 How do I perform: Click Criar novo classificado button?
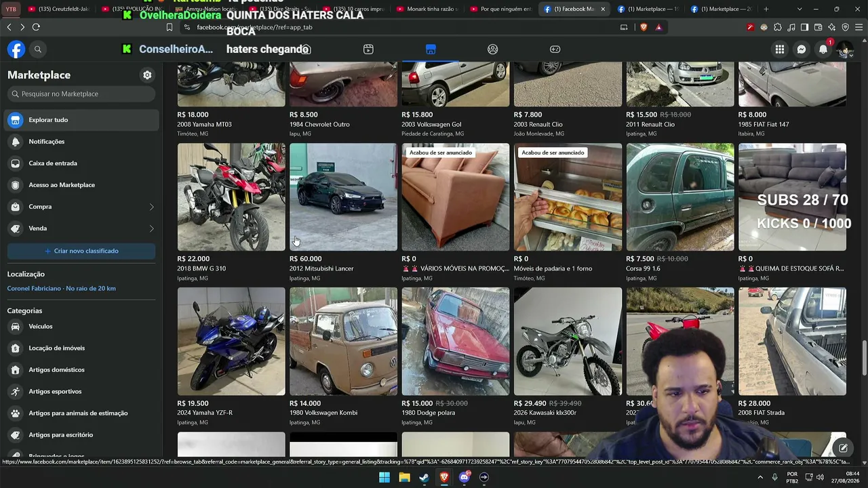(x=81, y=251)
